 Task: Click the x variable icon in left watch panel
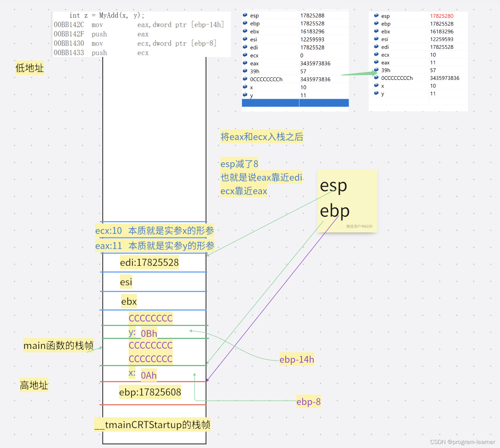coord(245,87)
